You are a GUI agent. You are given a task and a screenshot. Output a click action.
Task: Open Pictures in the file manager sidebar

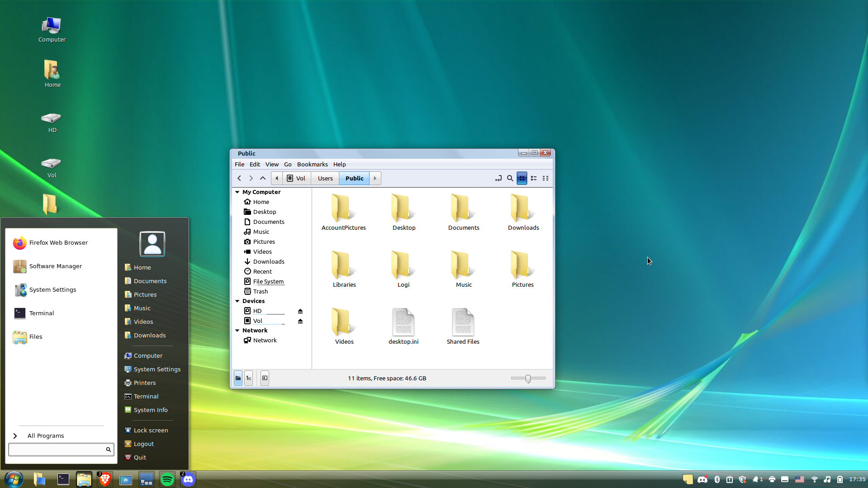pyautogui.click(x=264, y=242)
